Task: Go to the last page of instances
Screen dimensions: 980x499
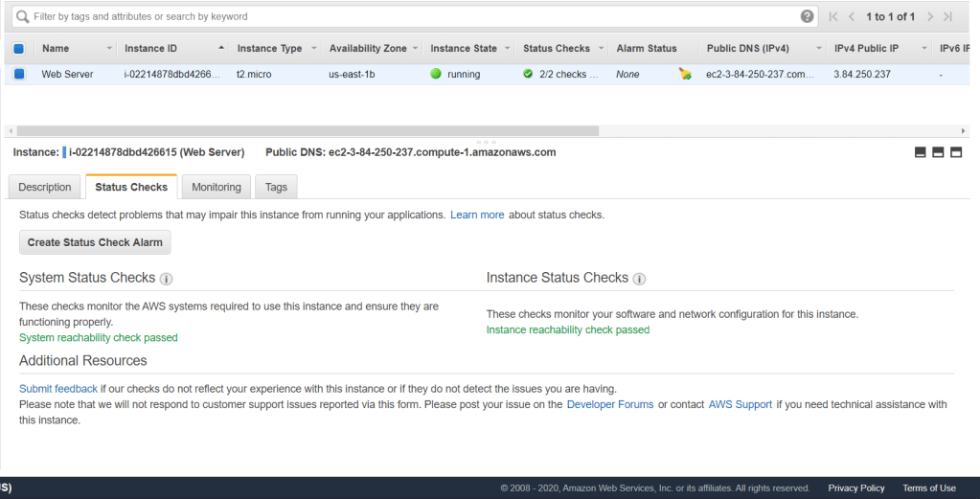Action: coord(947,16)
